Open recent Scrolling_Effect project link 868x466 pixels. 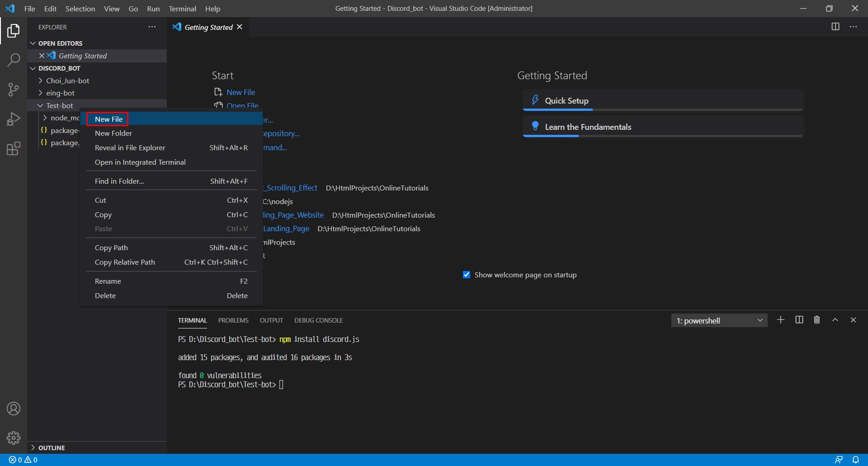(x=291, y=188)
